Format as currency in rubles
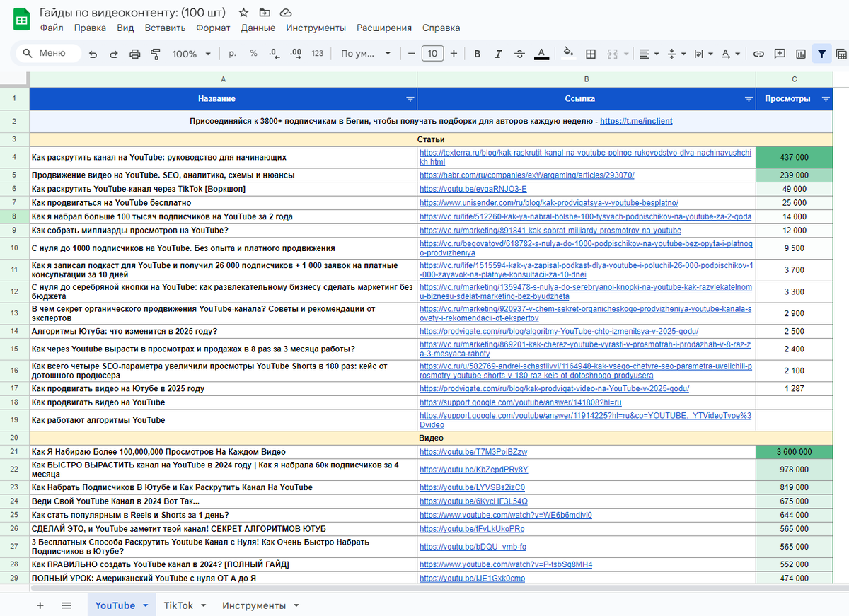 click(232, 54)
